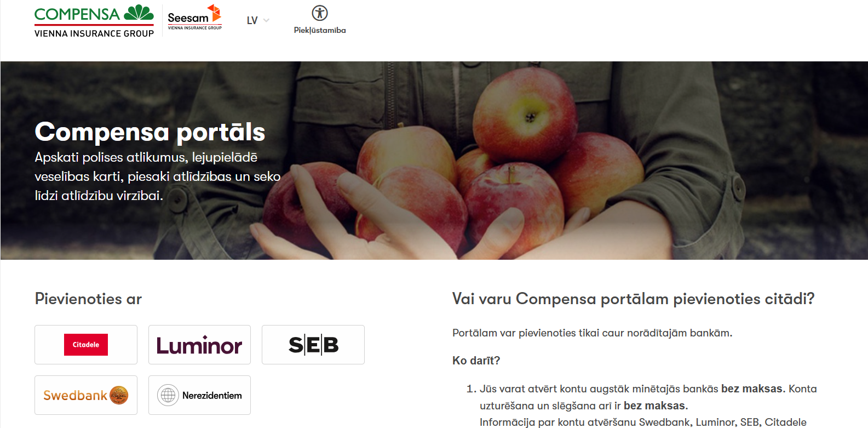
Task: Select the Nerezidentiem login option
Action: (x=199, y=395)
